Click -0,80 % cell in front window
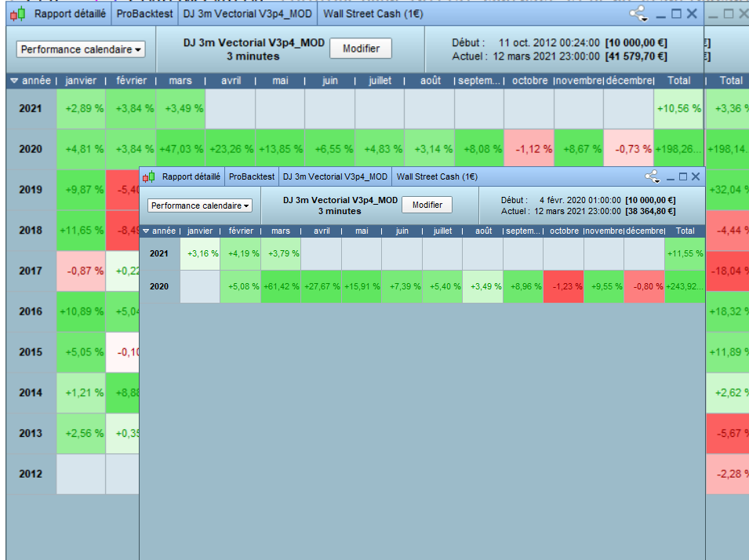Screen dimensions: 749x560 [x=645, y=287]
